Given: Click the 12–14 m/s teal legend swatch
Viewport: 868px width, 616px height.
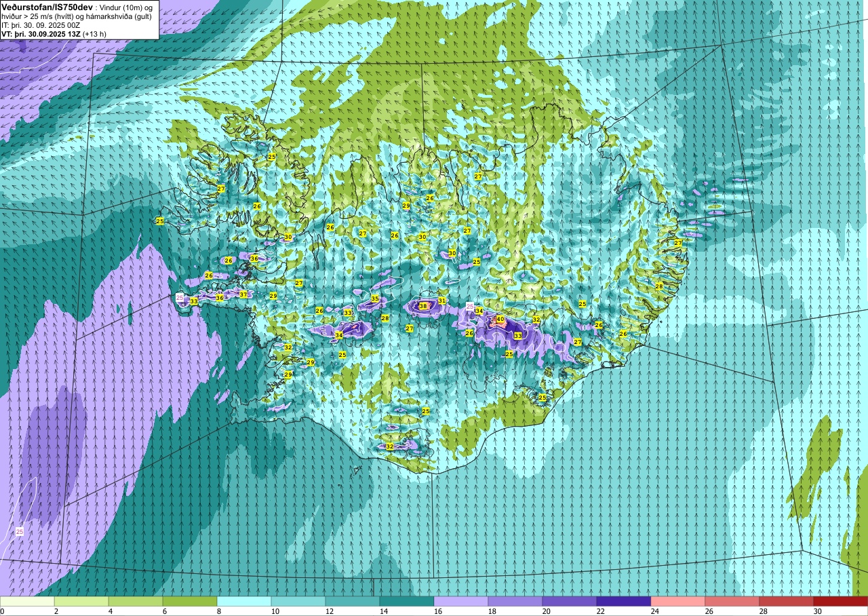Looking at the screenshot, I should pyautogui.click(x=353, y=601).
